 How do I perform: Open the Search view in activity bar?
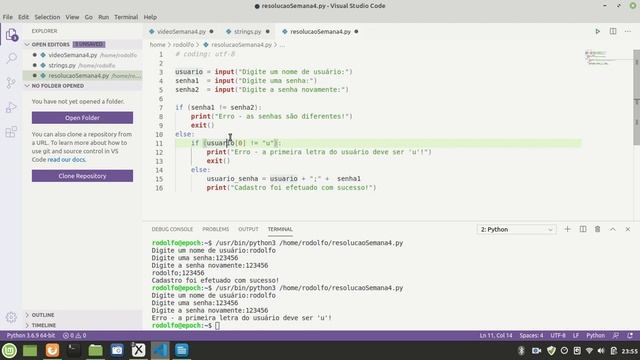(x=11, y=58)
